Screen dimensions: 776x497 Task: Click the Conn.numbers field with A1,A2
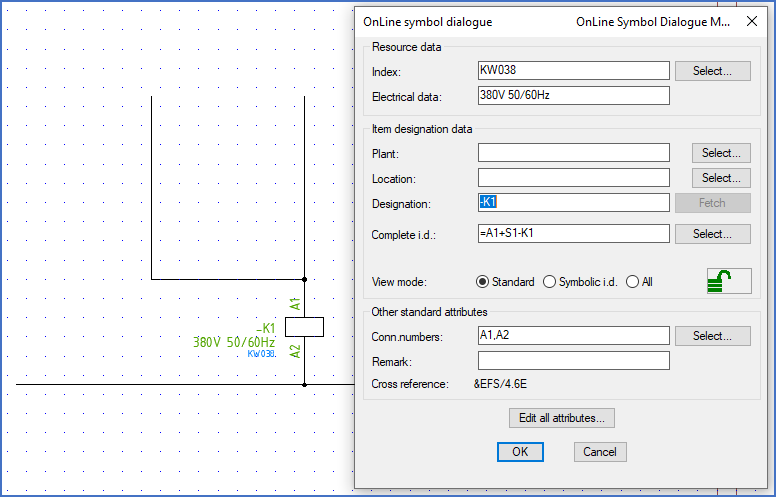pos(573,336)
